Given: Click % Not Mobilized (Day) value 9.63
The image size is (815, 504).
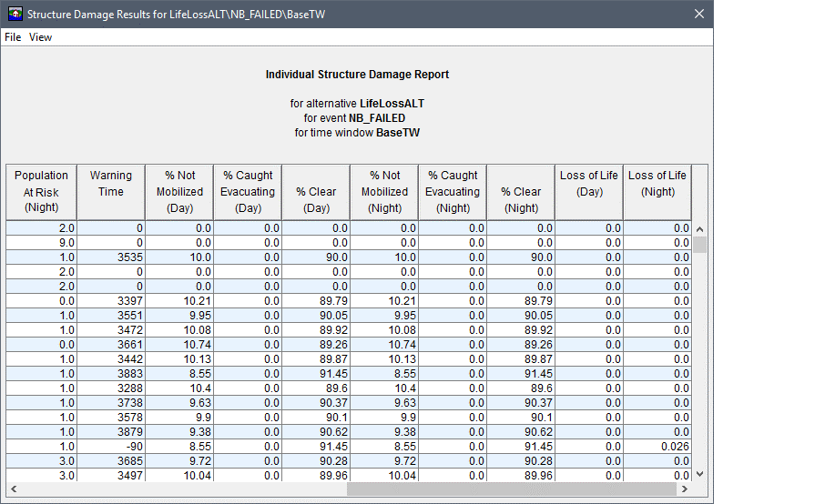Looking at the screenshot, I should [179, 403].
